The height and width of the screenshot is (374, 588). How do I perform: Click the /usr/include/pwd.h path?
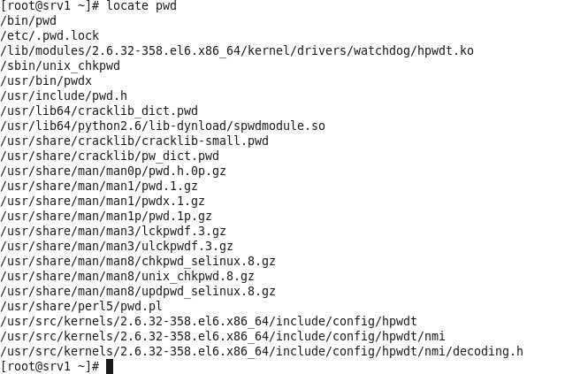pos(59,95)
